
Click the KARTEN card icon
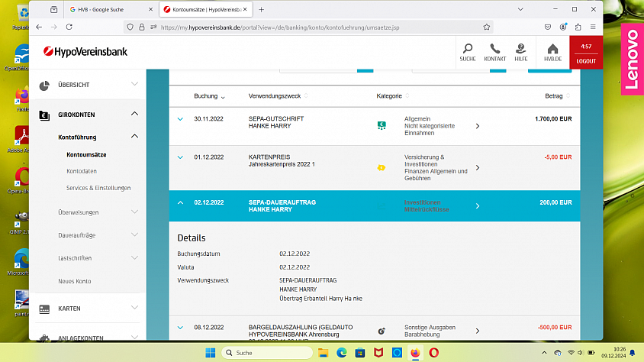coord(44,309)
